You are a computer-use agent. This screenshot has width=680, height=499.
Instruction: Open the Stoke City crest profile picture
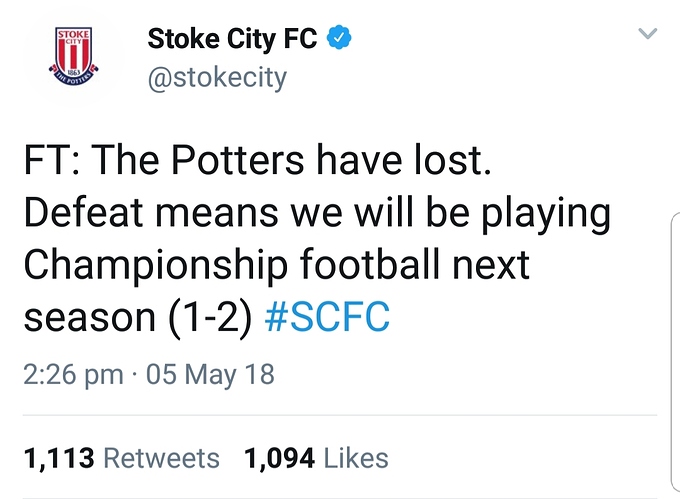click(x=73, y=56)
